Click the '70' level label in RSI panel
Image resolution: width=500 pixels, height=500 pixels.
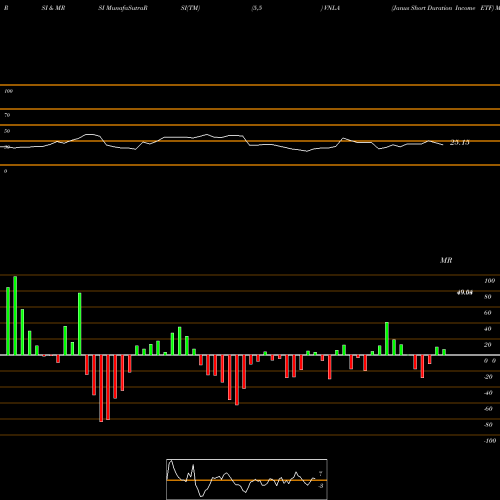[7, 115]
